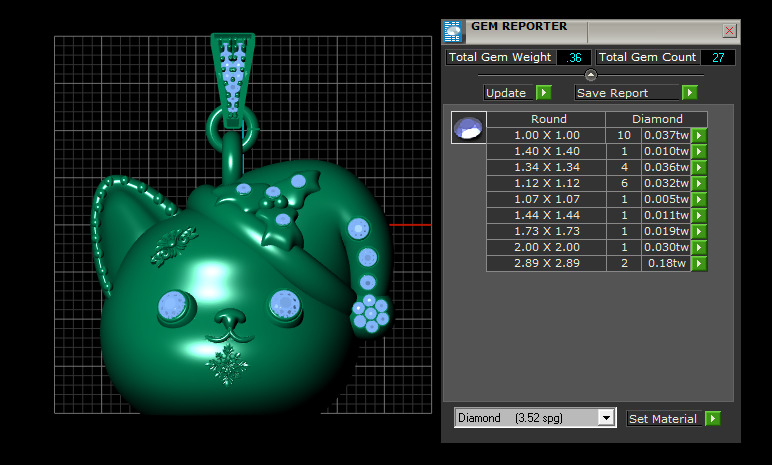Image resolution: width=772 pixels, height=465 pixels.
Task: Click the count cell showing 4
Action: 624,167
